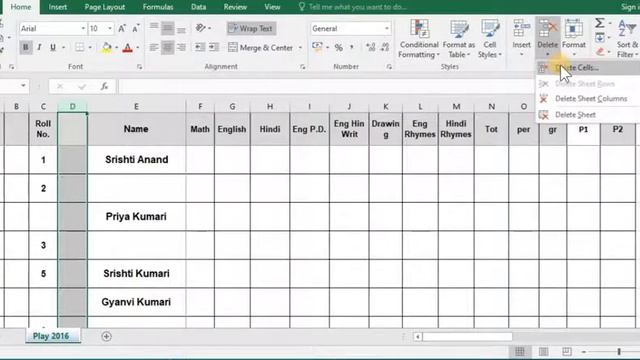Align text left

(154, 47)
